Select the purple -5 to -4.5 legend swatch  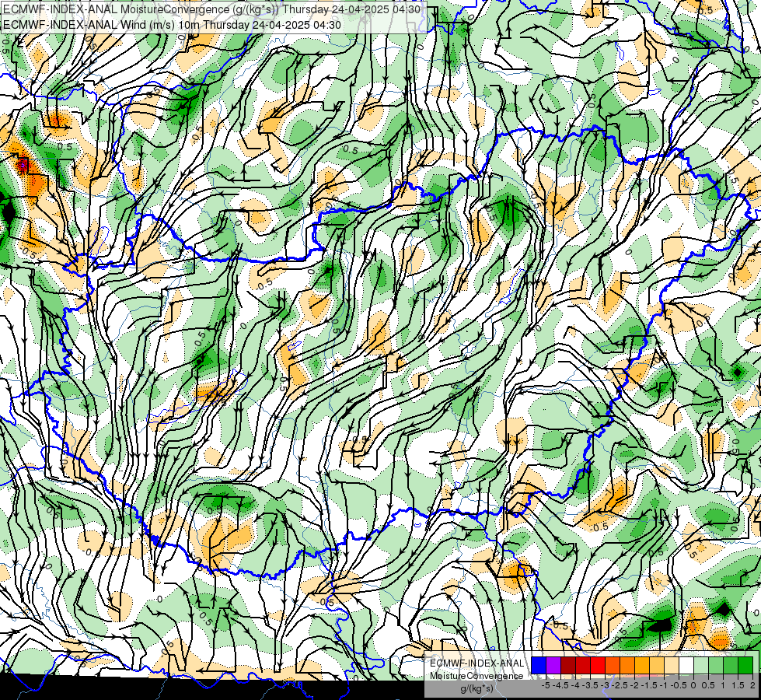553,665
